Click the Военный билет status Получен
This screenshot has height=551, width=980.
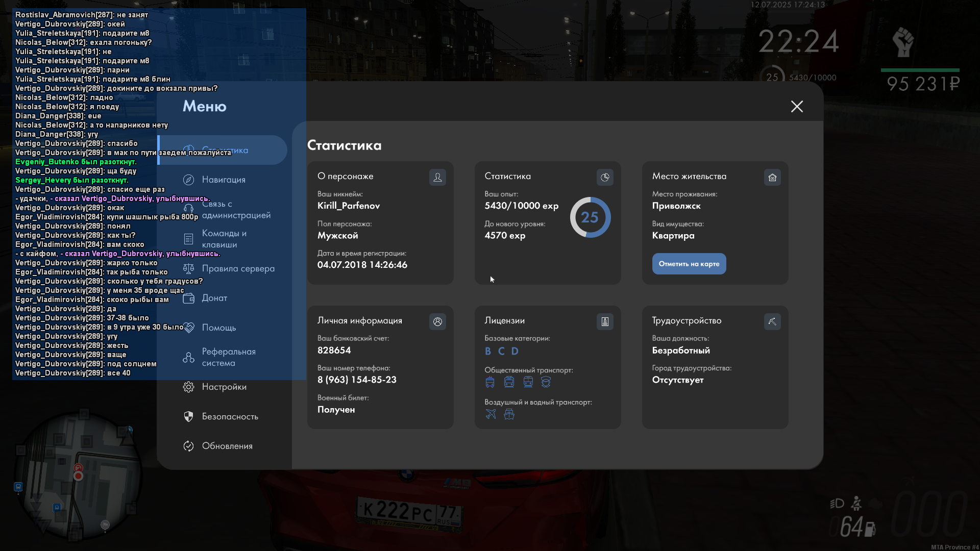[336, 409]
